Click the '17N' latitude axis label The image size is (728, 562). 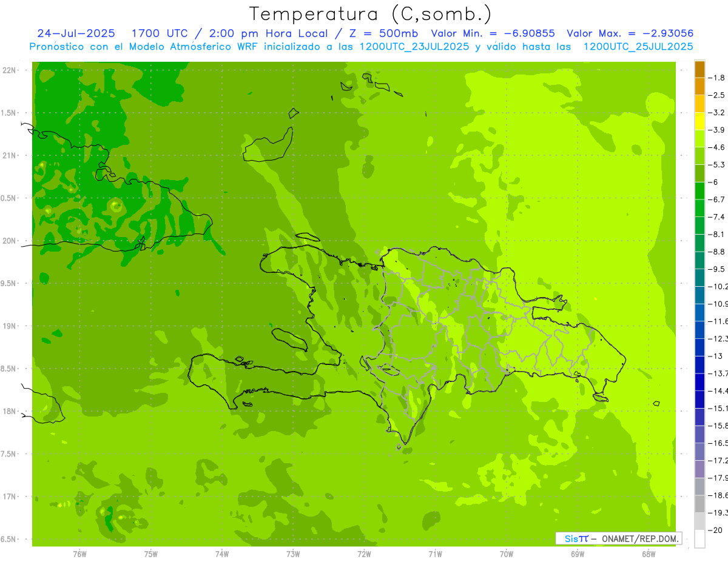tap(10, 497)
